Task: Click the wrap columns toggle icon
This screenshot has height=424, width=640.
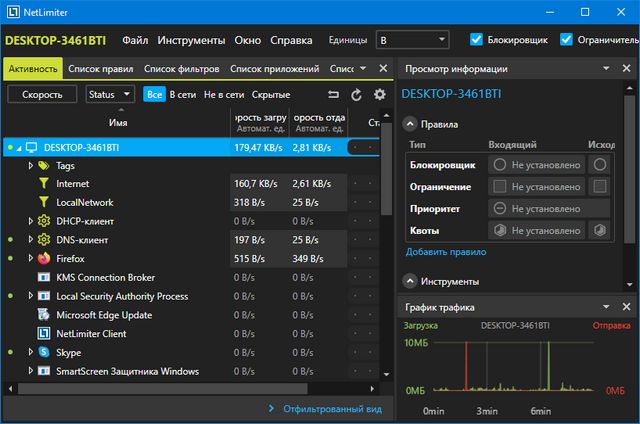Action: pyautogui.click(x=334, y=94)
